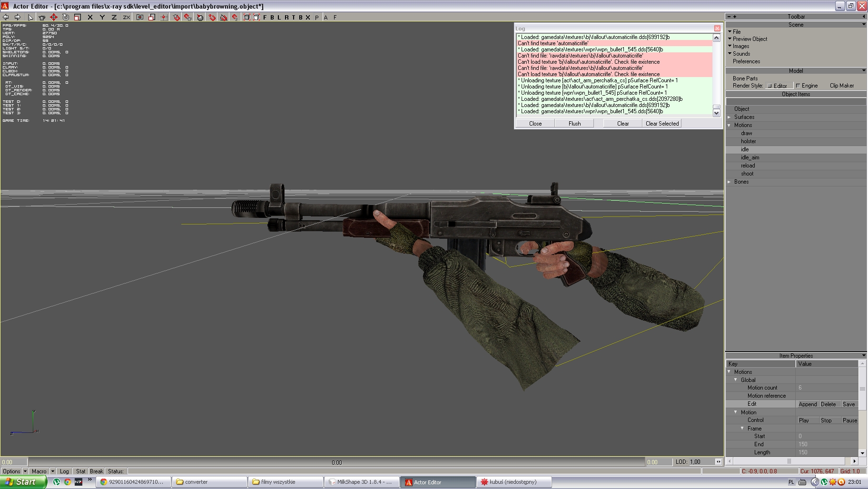Toggle the ZX plane constraint
The image size is (868, 489).
tap(126, 17)
